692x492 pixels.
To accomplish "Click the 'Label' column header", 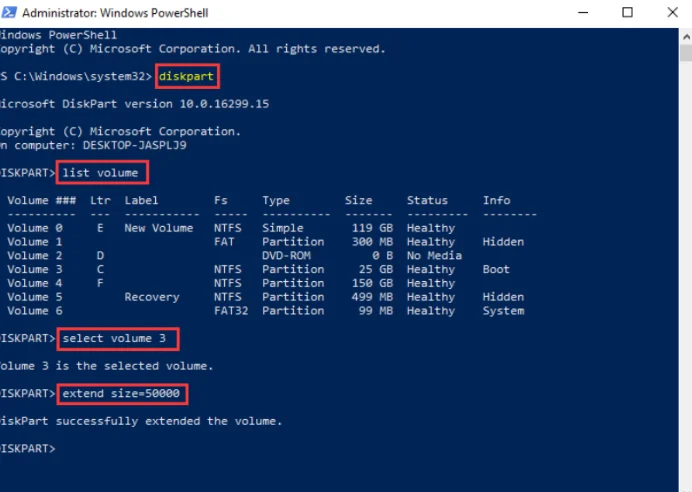I will [x=141, y=200].
